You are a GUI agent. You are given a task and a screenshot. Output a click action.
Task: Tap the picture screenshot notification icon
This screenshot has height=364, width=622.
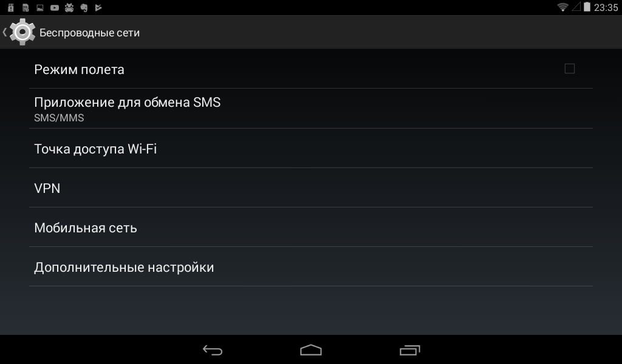tap(40, 7)
